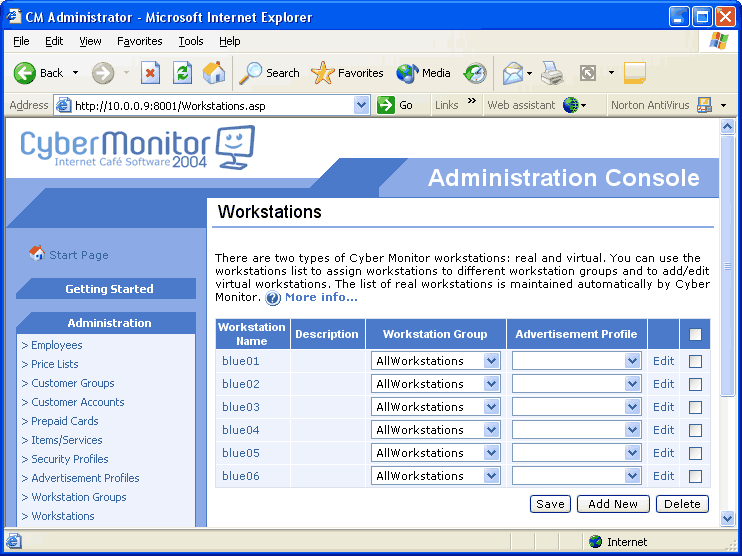Check the checkbox for blue02
This screenshot has height=556, width=742.
[695, 384]
